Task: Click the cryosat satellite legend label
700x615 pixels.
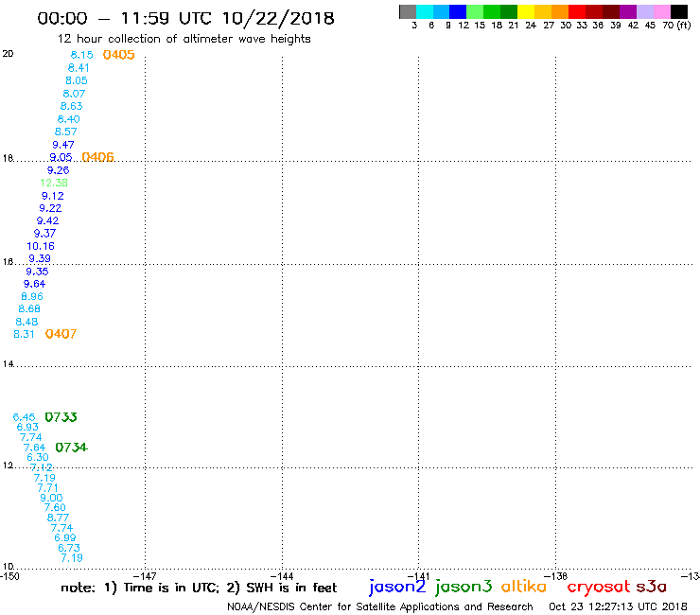Action: pos(599,587)
